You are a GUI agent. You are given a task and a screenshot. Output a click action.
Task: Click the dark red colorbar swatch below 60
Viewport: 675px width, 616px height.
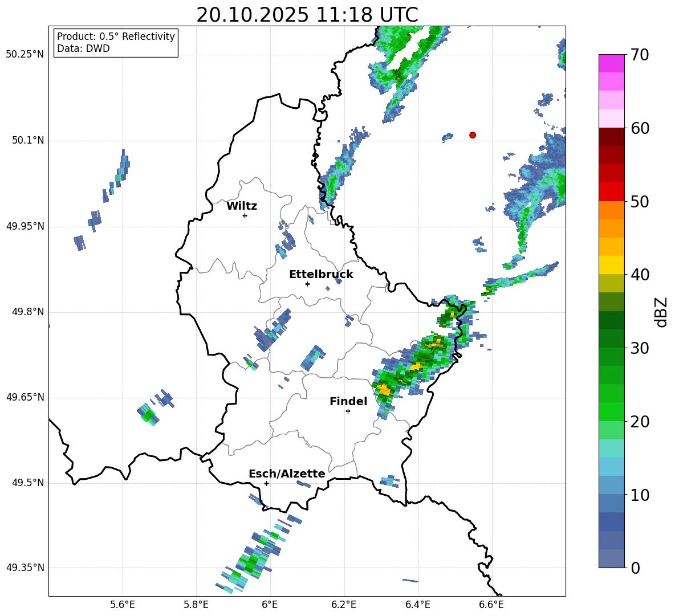tap(611, 137)
